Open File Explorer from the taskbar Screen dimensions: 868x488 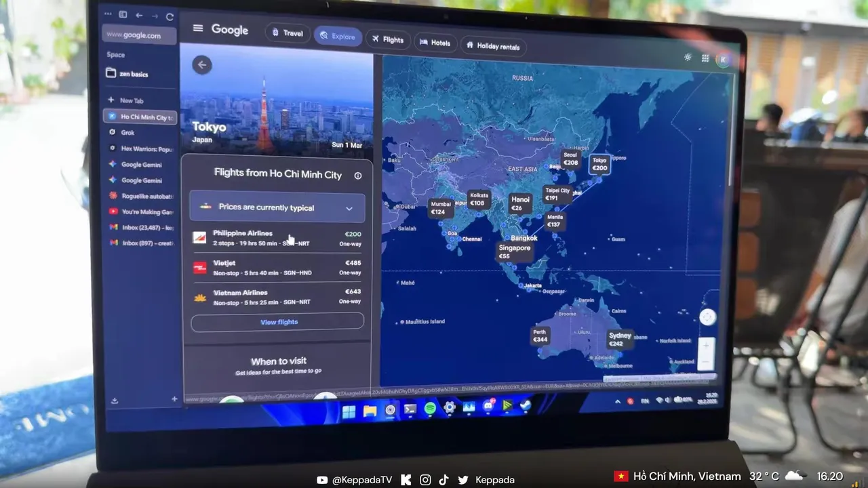[x=370, y=411]
